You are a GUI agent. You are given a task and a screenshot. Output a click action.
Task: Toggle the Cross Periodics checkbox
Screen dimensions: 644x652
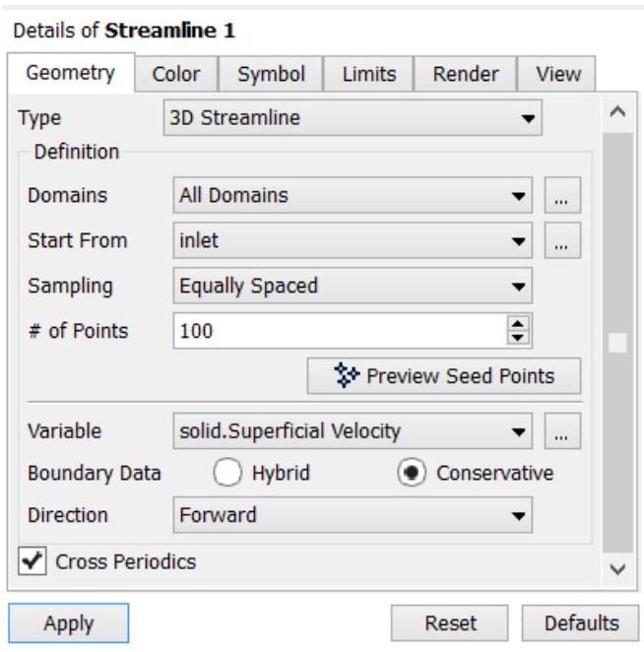[32, 561]
